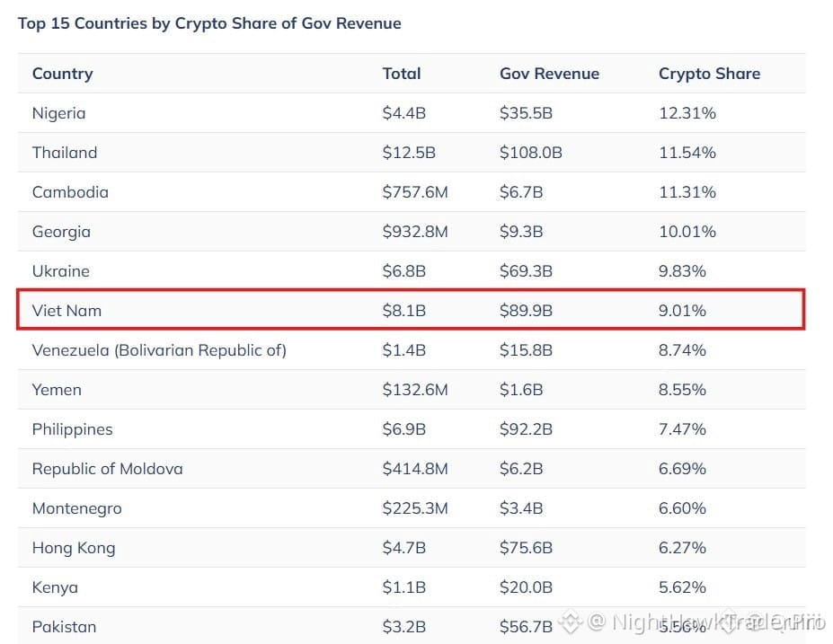Click Ukraine's $69.3B gov revenue
This screenshot has height=644, width=833.
point(526,271)
